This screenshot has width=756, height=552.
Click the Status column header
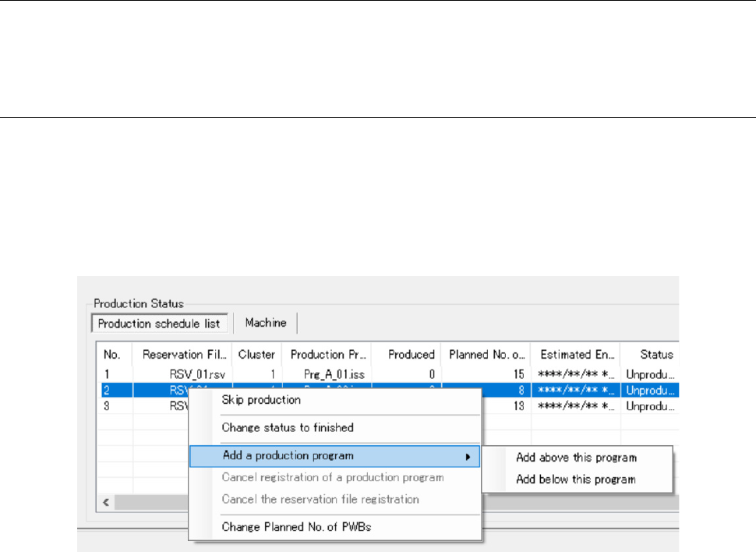pyautogui.click(x=651, y=354)
